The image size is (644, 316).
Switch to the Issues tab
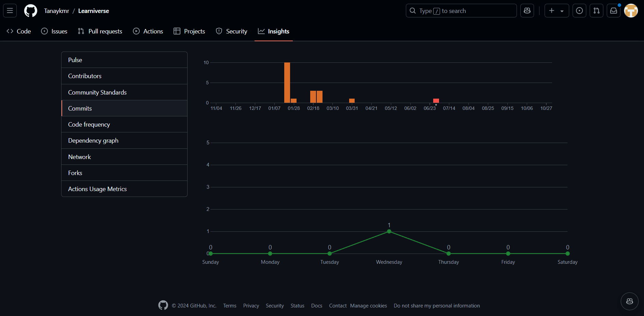pos(54,31)
